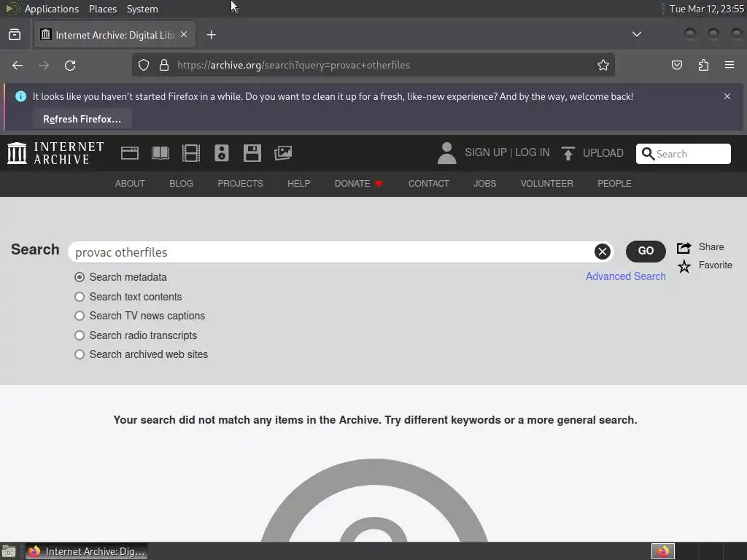Open the Applications menu
The image size is (747, 560).
[x=52, y=9]
